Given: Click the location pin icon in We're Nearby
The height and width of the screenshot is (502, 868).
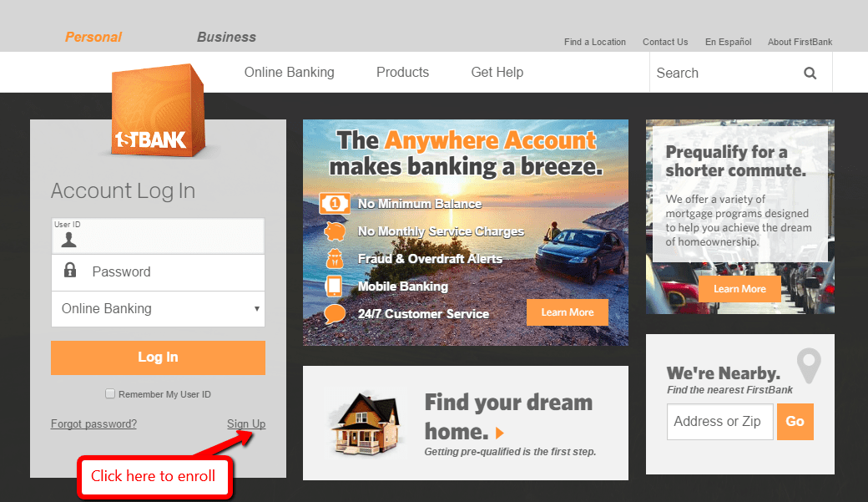Looking at the screenshot, I should [x=809, y=365].
